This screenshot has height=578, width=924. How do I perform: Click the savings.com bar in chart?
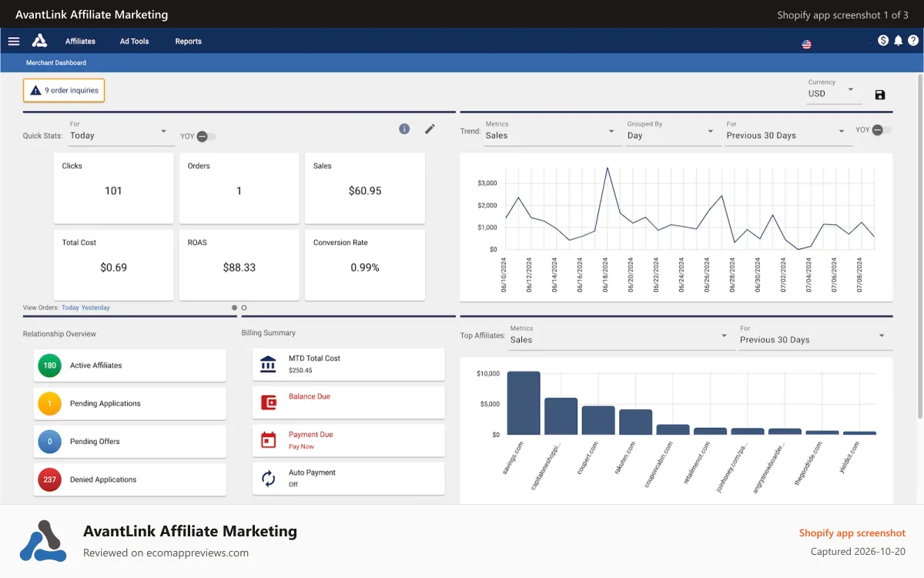(x=524, y=403)
